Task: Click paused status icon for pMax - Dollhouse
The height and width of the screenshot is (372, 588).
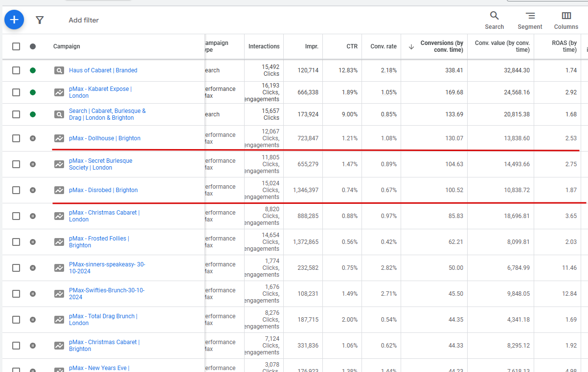Action: (x=33, y=138)
